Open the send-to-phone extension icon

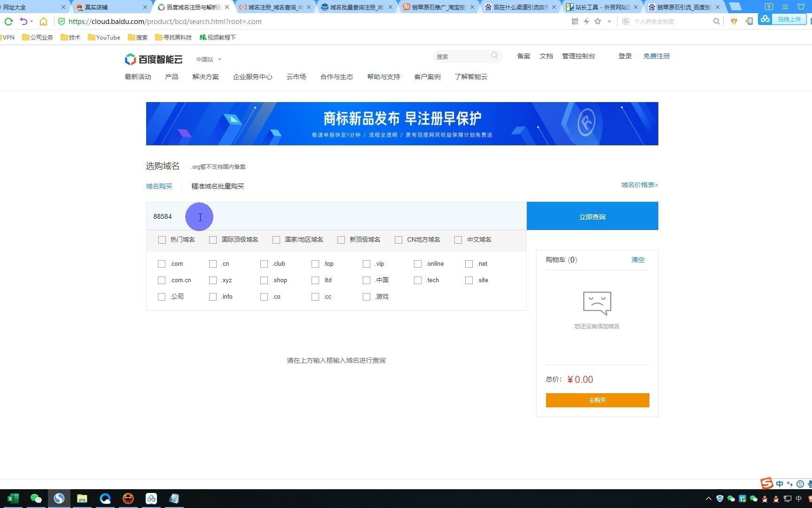tap(749, 21)
